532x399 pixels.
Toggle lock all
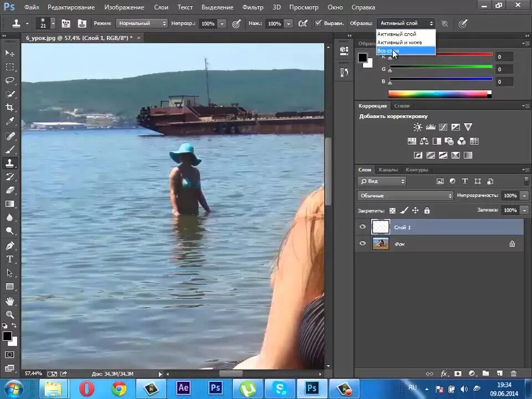427,211
